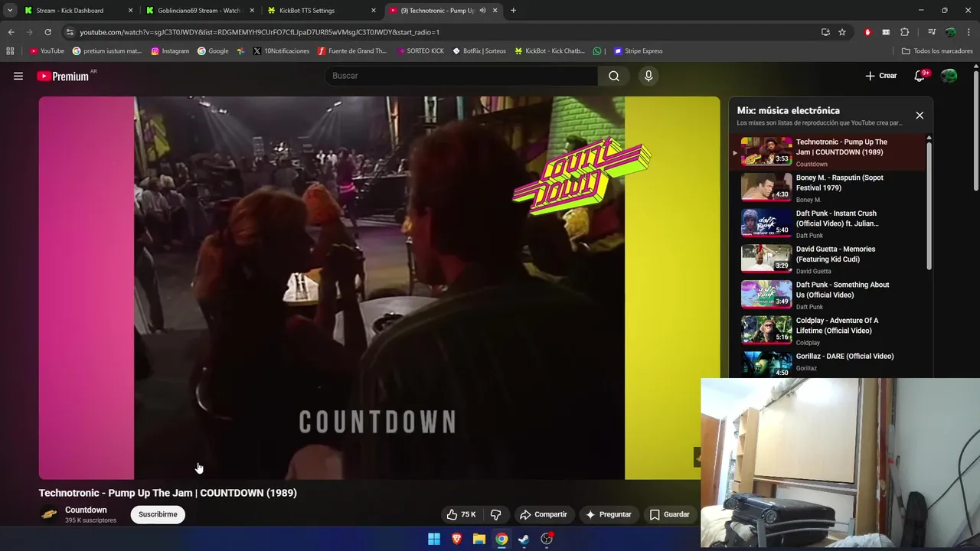The height and width of the screenshot is (551, 980).
Task: Open the red record extension icon
Action: click(867, 32)
